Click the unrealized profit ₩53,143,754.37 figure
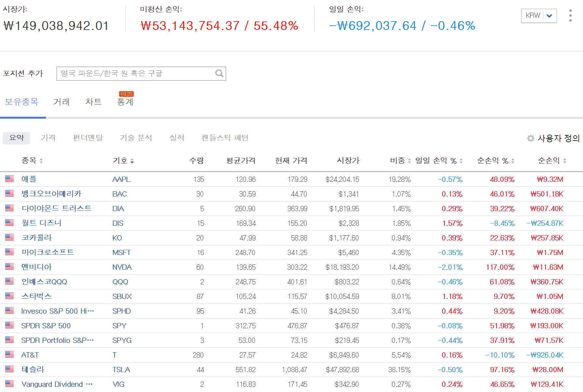583x392 pixels. click(x=190, y=26)
